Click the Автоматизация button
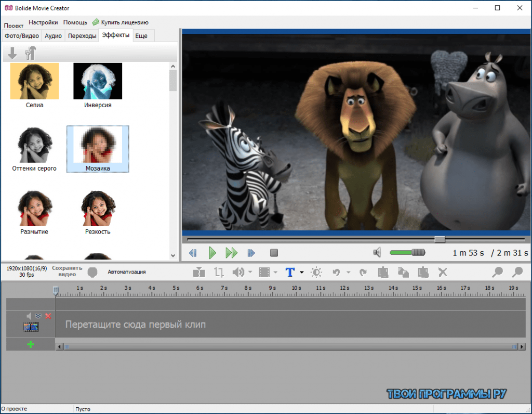Image resolution: width=532 pixels, height=414 pixels. click(127, 272)
